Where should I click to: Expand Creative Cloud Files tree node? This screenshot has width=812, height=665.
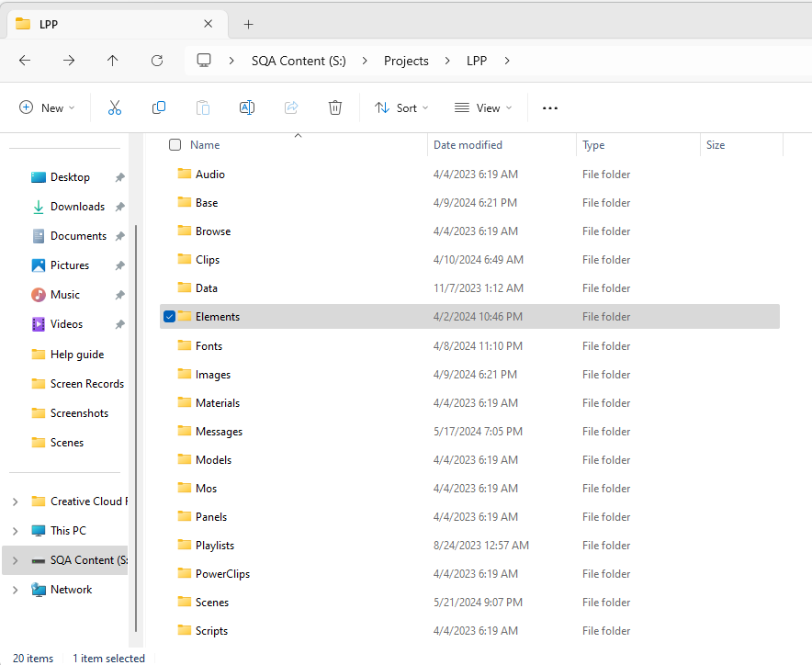point(15,502)
